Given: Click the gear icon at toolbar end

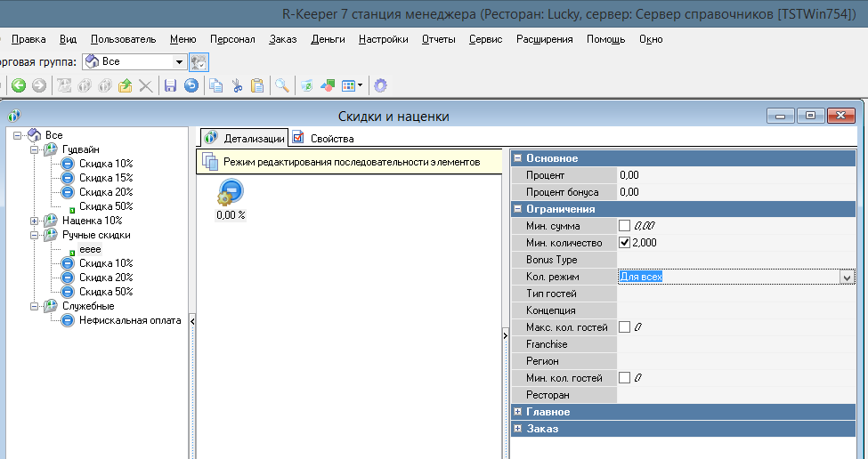Looking at the screenshot, I should (381, 85).
